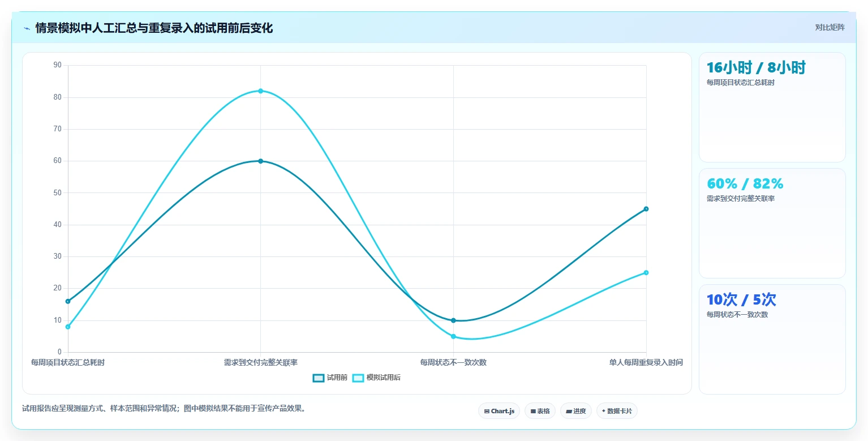Click the 每周项目状态汇总耗时 axis label

[x=68, y=362]
